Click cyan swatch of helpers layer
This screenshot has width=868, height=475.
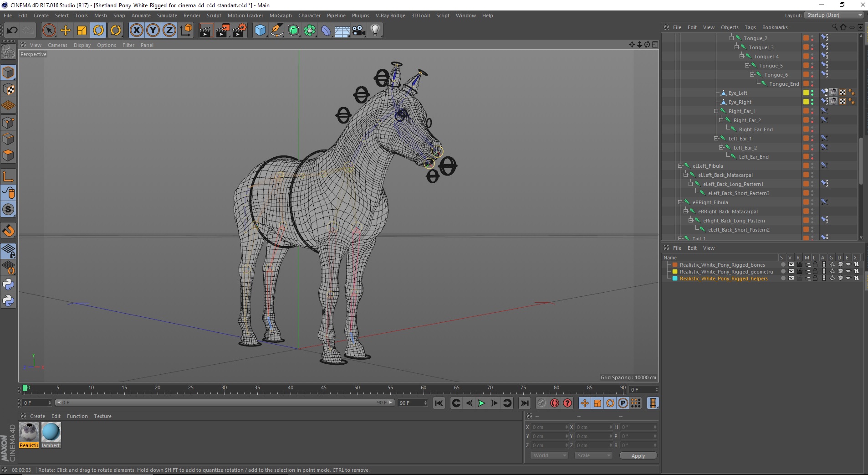point(675,278)
